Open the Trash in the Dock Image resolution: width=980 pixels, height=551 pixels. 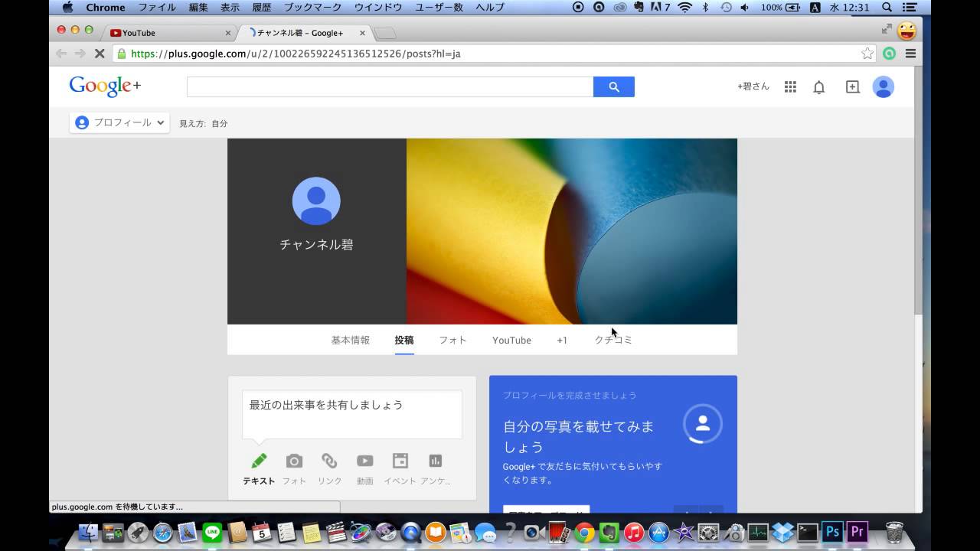[x=894, y=532]
